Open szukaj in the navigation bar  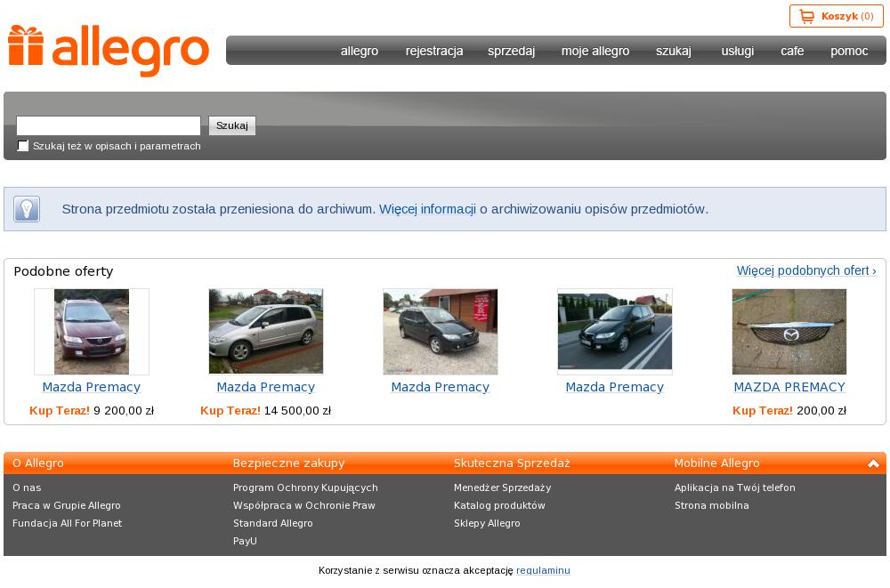(674, 51)
